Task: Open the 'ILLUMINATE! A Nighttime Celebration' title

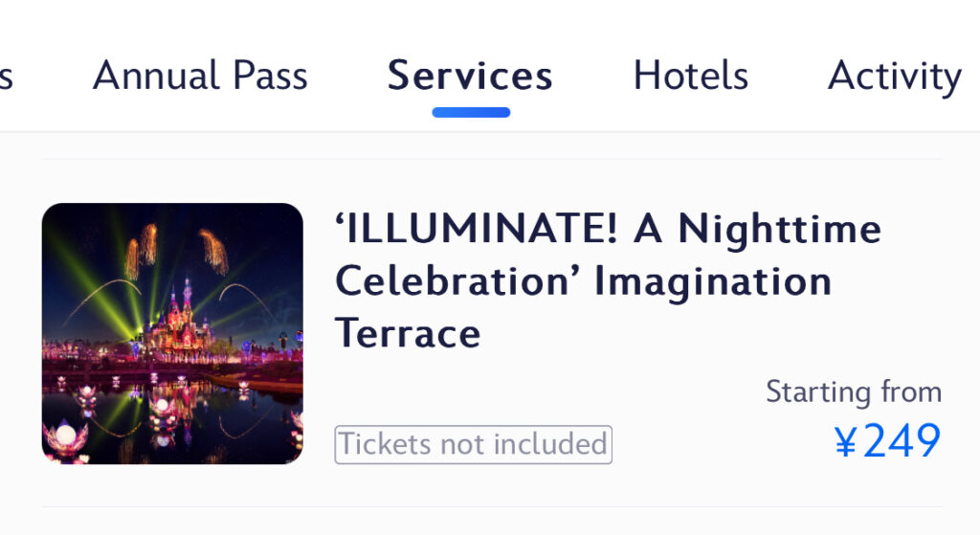Action: [608, 280]
